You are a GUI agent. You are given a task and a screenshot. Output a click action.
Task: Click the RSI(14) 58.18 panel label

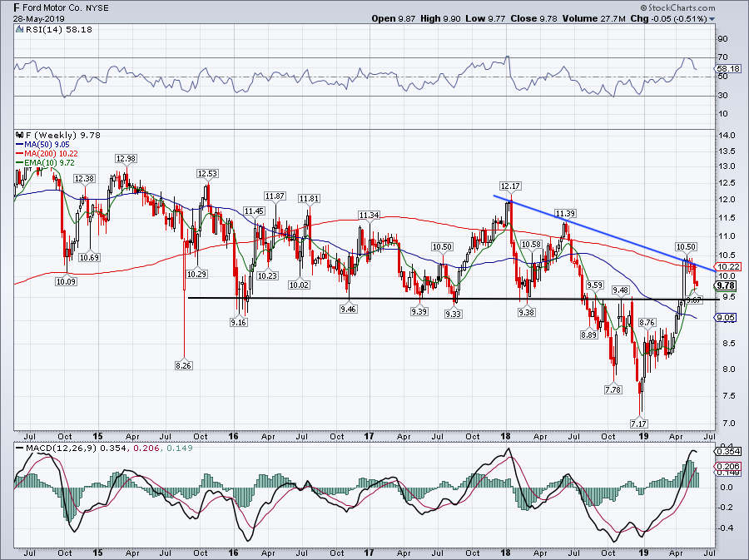point(58,30)
